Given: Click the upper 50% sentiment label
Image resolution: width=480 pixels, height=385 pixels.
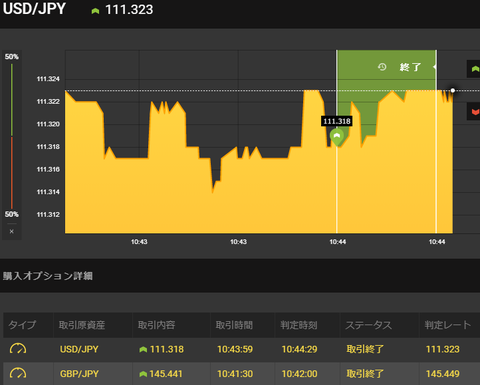Looking at the screenshot, I should click(x=12, y=57).
